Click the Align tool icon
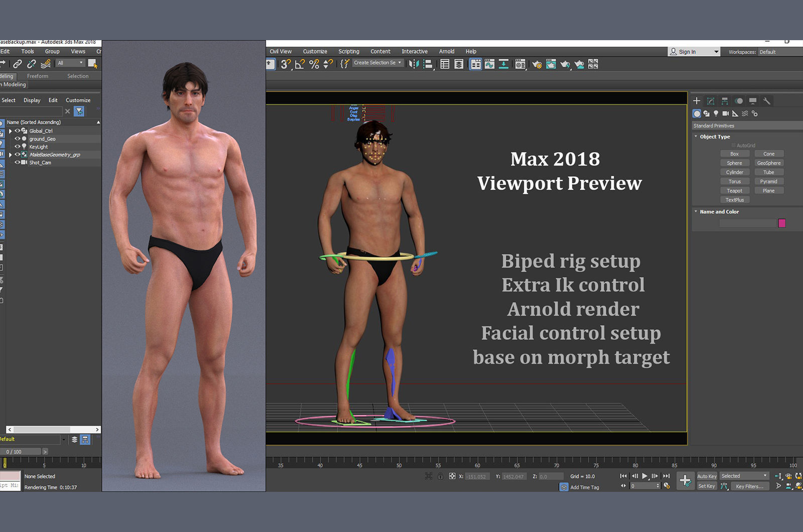The image size is (803, 532). coord(428,64)
